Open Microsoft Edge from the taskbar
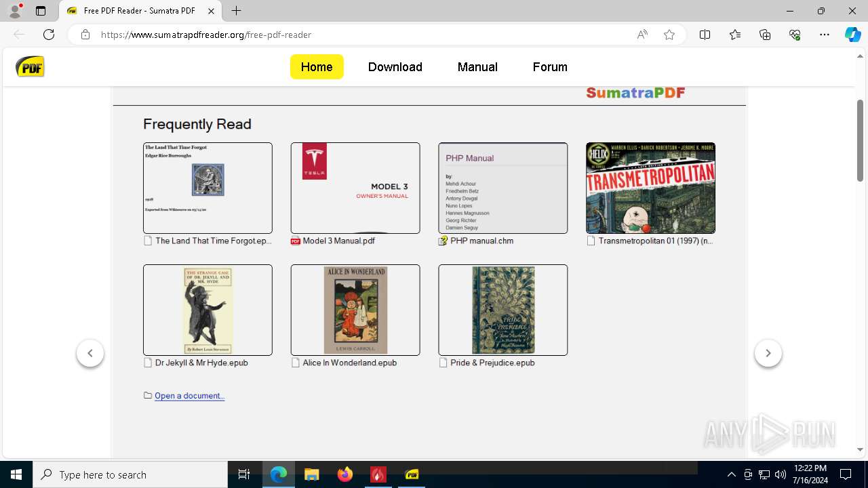Screen dimensions: 868x488 279,474
